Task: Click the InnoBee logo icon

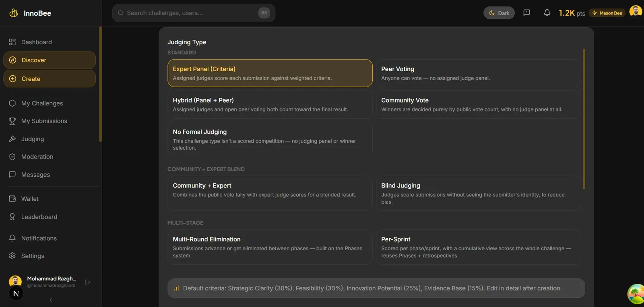Action: point(13,13)
